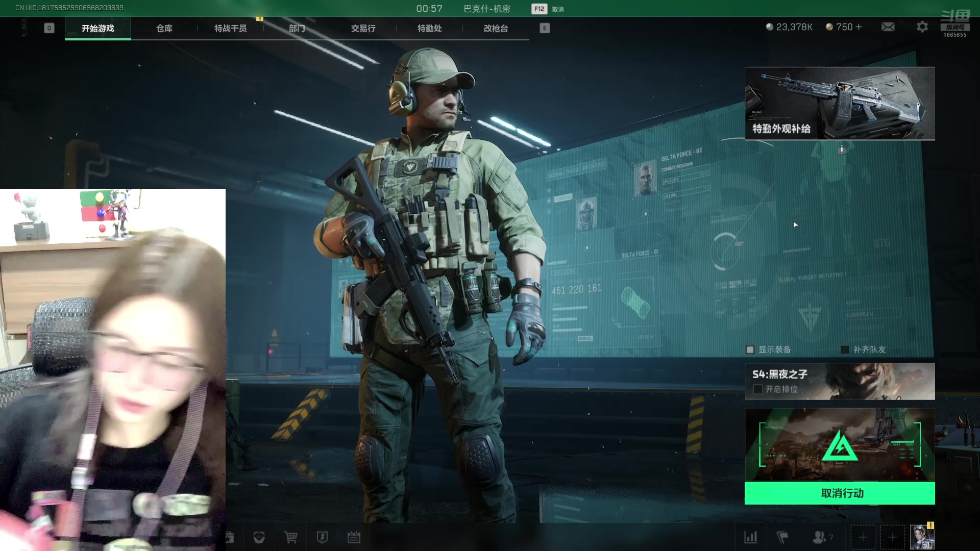Click the flags icon in bottom bar
The height and width of the screenshot is (551, 980).
click(782, 537)
